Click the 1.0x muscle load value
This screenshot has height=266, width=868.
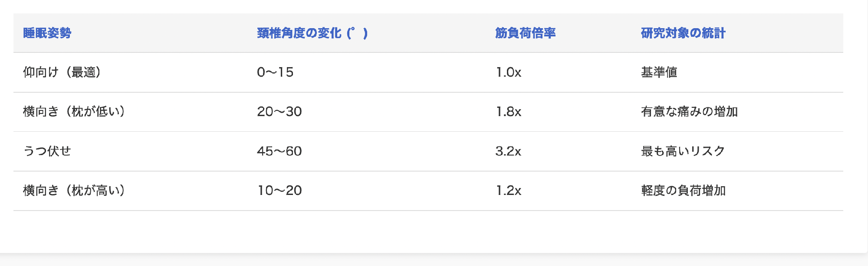coord(508,72)
